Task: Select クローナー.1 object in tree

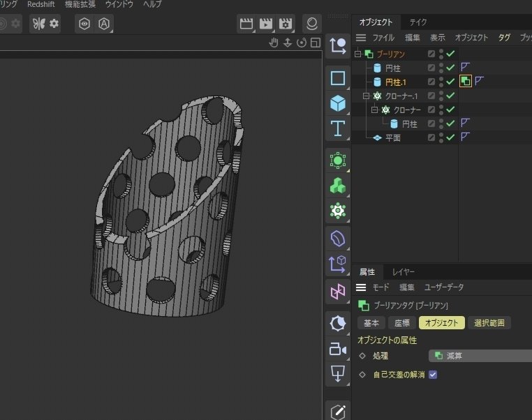Action: (x=401, y=96)
